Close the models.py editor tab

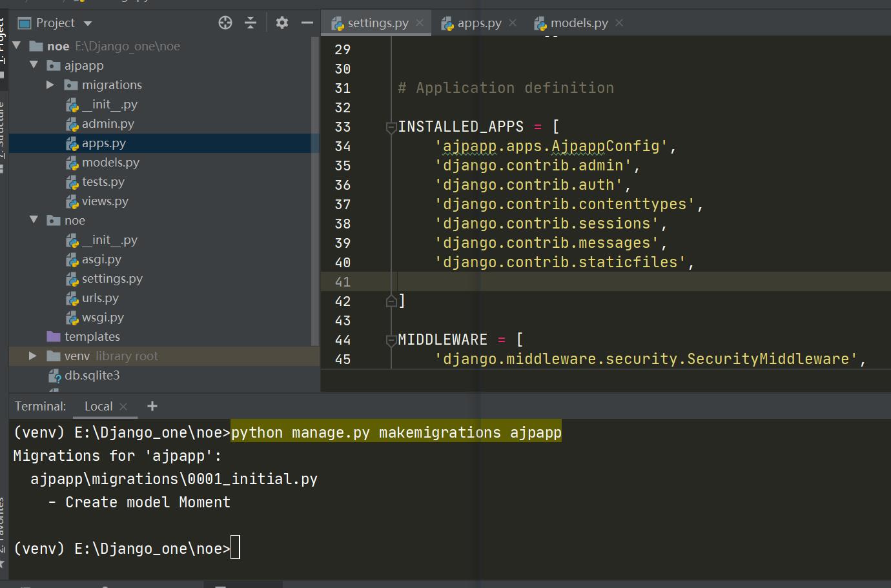619,23
